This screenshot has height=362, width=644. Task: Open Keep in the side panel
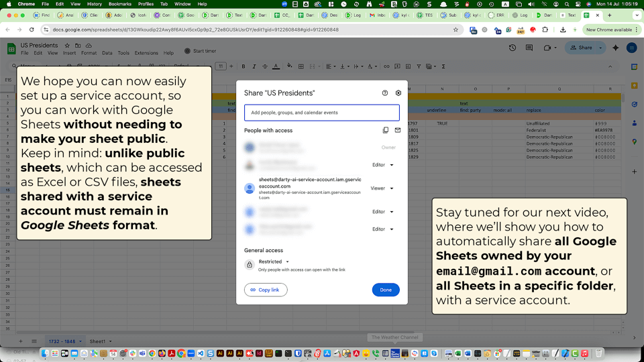[x=634, y=85]
